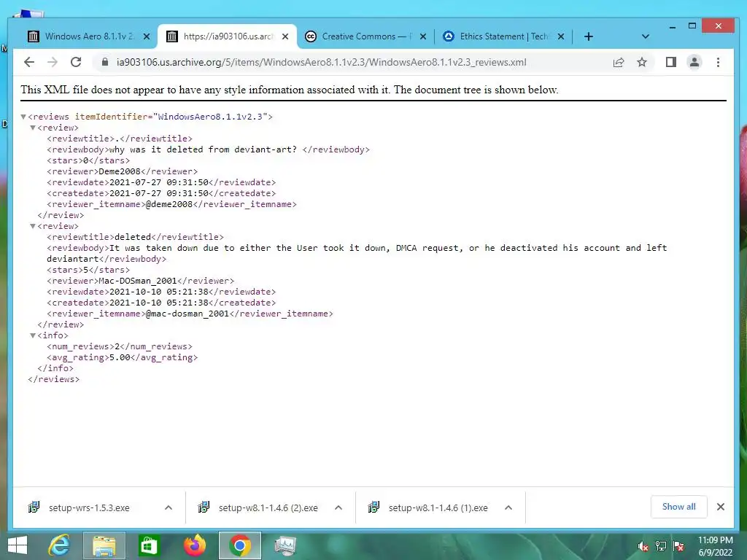Click createdate 2021-07-27 09:31:50
This screenshot has width=747, height=560.
(x=158, y=193)
